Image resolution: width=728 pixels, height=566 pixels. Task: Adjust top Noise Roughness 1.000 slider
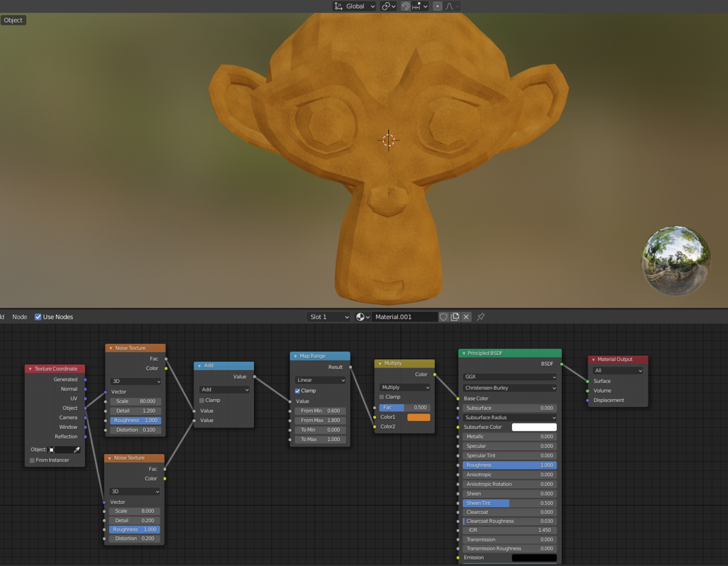[135, 420]
